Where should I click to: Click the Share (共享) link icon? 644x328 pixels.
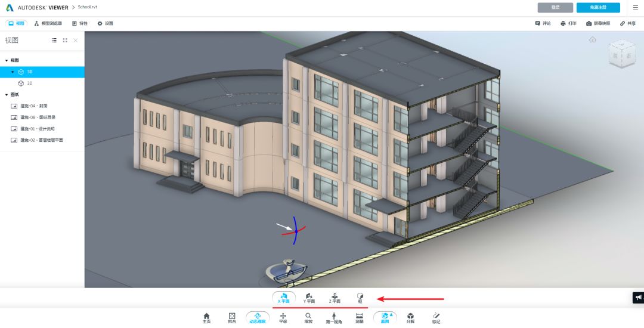point(627,23)
